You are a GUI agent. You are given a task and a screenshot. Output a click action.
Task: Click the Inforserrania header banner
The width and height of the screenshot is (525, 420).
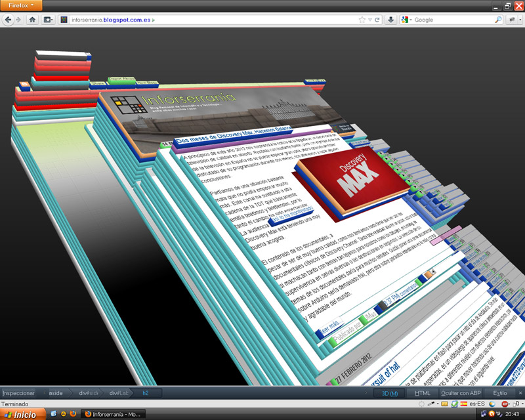click(x=221, y=118)
